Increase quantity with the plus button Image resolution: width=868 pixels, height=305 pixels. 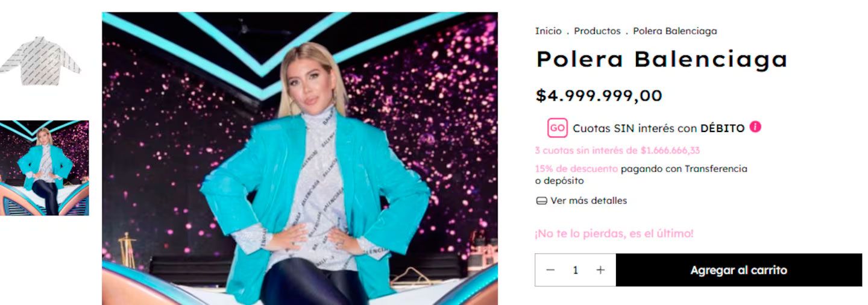(x=600, y=270)
